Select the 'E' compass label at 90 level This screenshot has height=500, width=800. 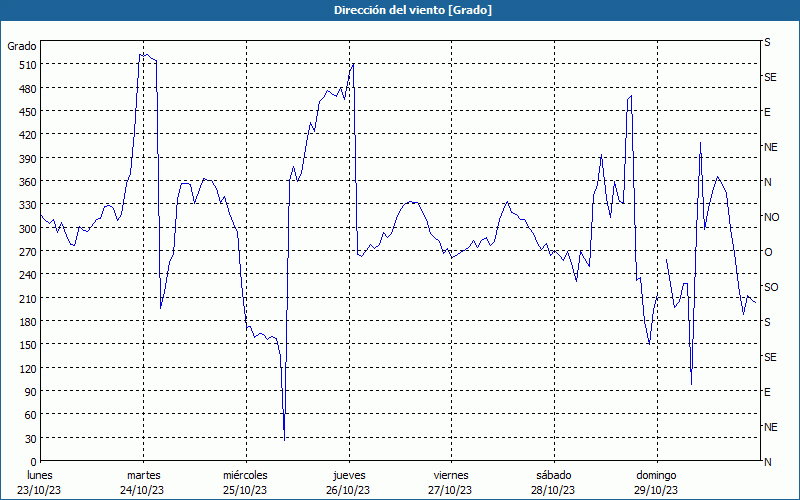click(x=767, y=392)
